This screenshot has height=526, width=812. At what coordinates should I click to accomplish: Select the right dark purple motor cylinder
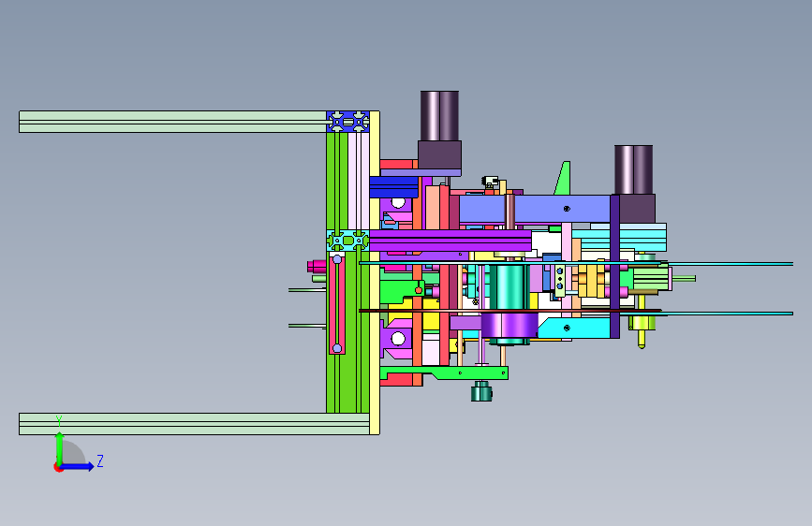click(x=633, y=169)
